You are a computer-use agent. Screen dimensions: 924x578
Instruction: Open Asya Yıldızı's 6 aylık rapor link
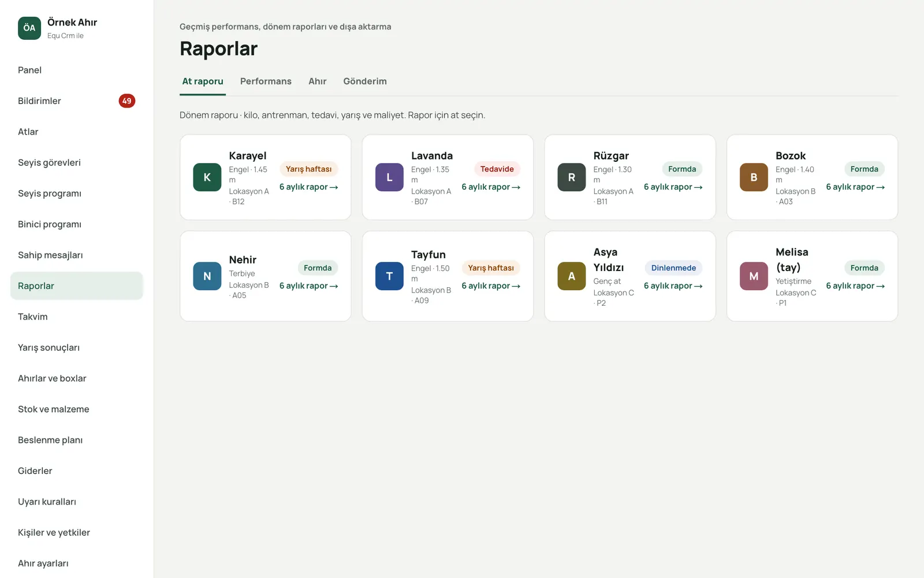click(673, 286)
